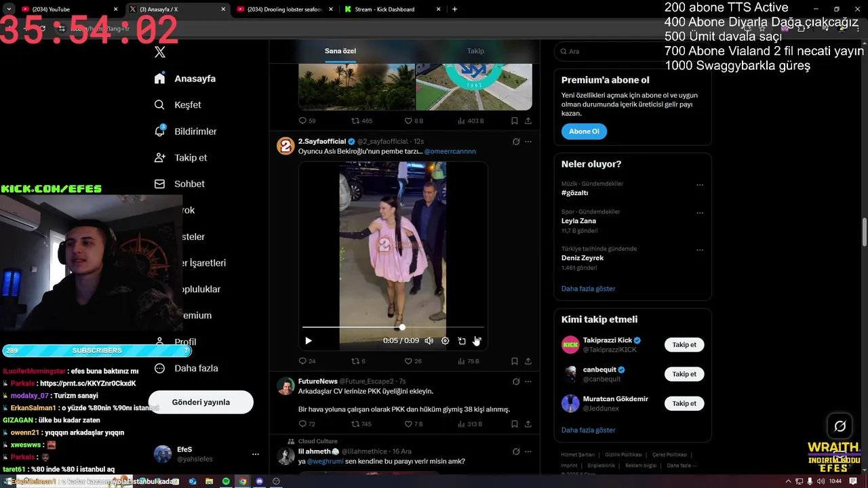Screen dimensions: 868x488
Task: Show more suggestions under Kimi takip etmeli
Action: [x=588, y=430]
